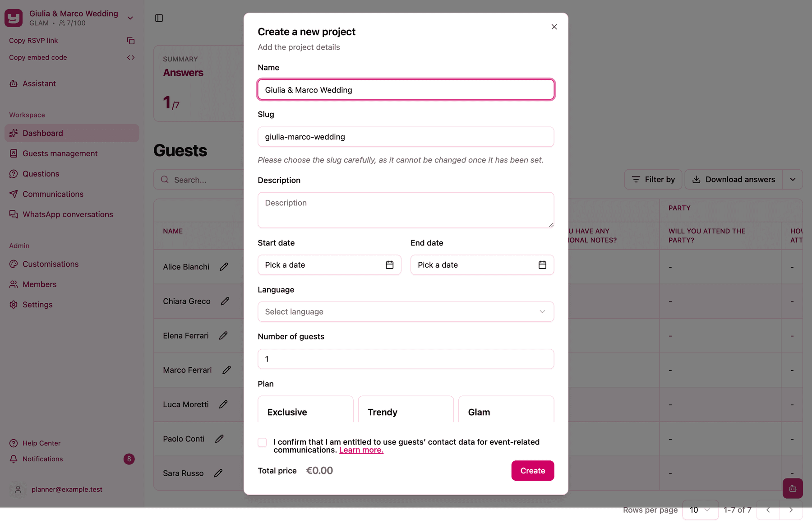
Task: Click the Notifications badge showing 8
Action: click(129, 459)
